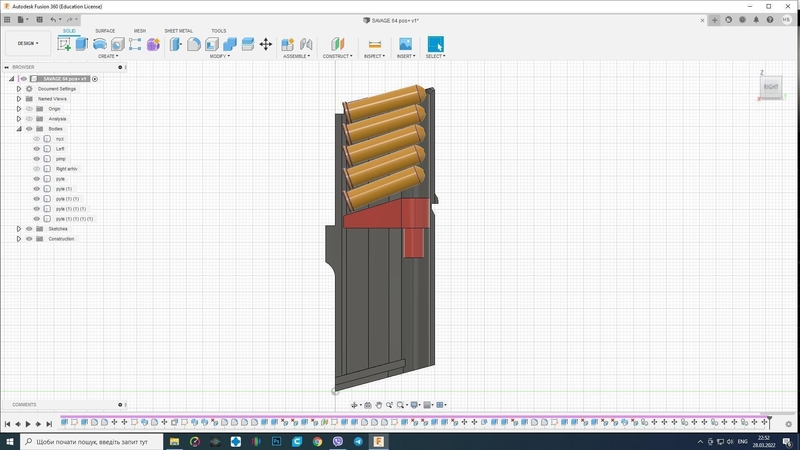The width and height of the screenshot is (800, 450).
Task: Open the Design workspace dropdown
Action: pos(27,43)
